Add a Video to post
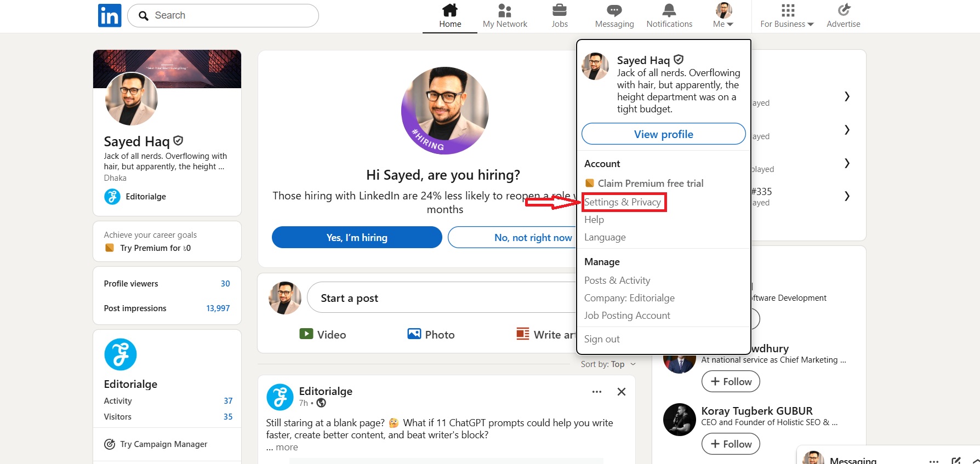Image resolution: width=980 pixels, height=464 pixels. tap(322, 334)
